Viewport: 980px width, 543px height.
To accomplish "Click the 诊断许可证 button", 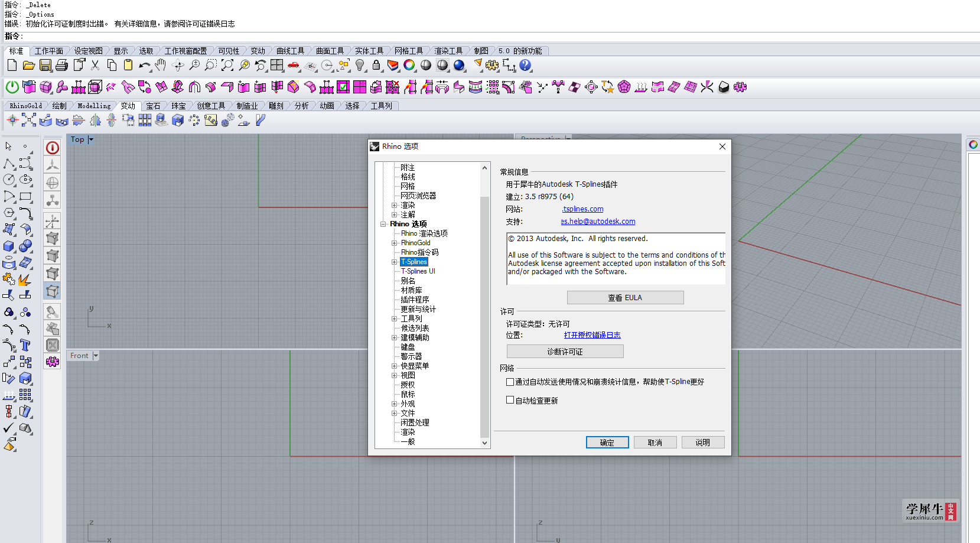I will 565,352.
